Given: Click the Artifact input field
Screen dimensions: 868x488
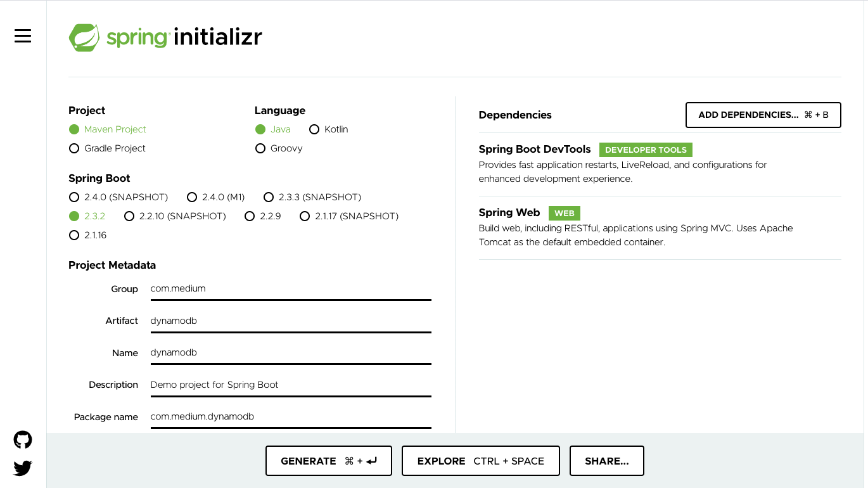Looking at the screenshot, I should pos(291,321).
